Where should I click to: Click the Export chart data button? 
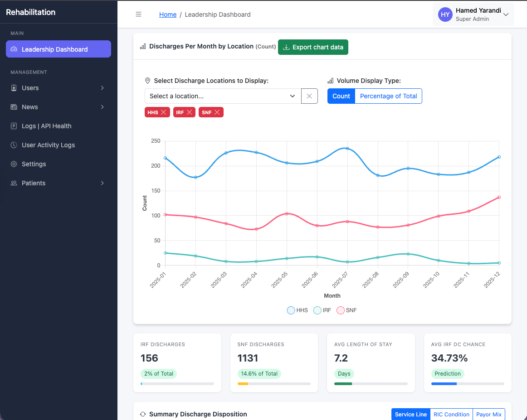click(x=313, y=47)
